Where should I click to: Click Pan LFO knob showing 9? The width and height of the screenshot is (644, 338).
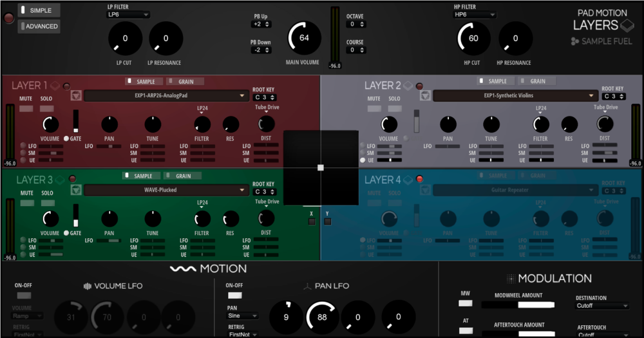286,317
